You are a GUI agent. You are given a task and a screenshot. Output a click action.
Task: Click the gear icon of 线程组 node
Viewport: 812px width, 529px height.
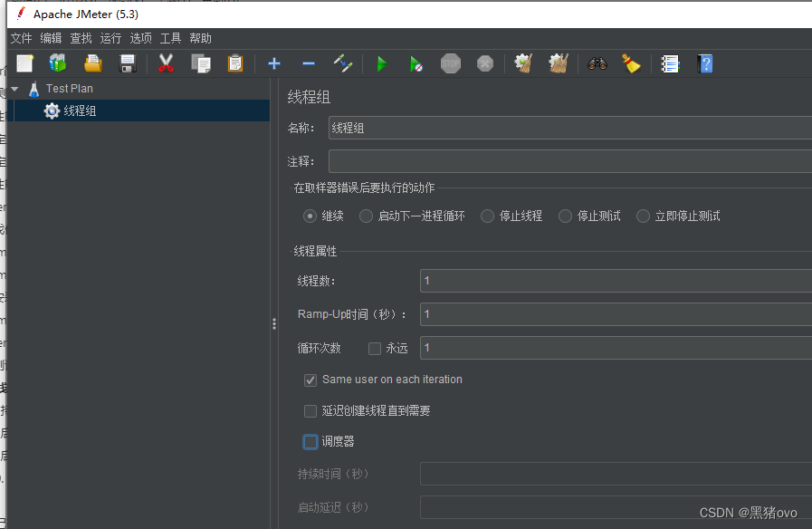pos(52,111)
